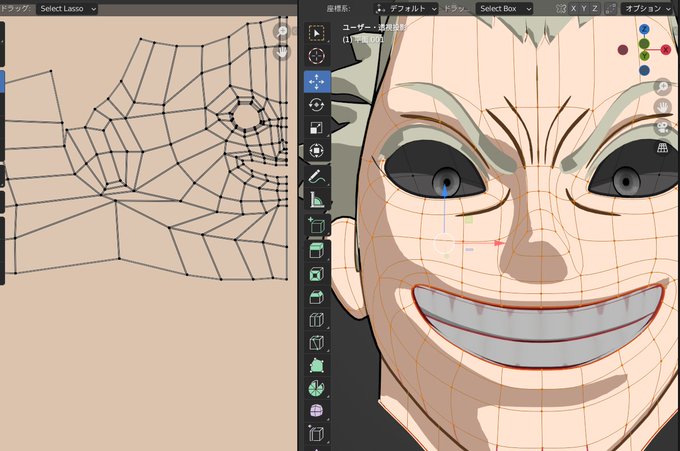Select the Inset Faces tool
Image resolution: width=680 pixels, height=451 pixels.
[317, 274]
